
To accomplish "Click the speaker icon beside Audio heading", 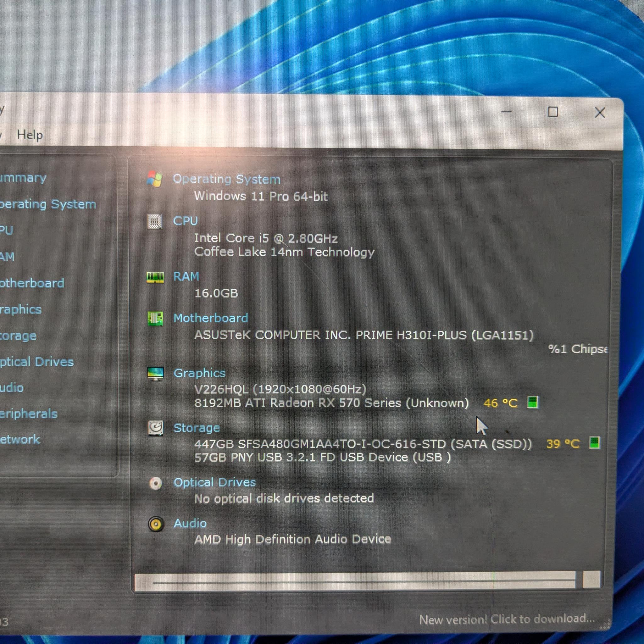I will [x=156, y=524].
